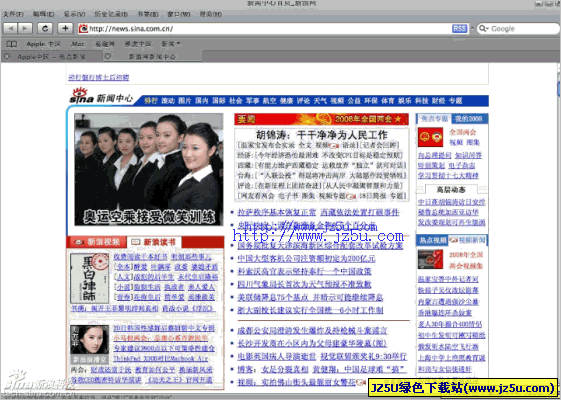Image resolution: width=561 pixels, height=400 pixels.
Task: Switch to the 新浪网新闻中心 tab
Action: (152, 57)
